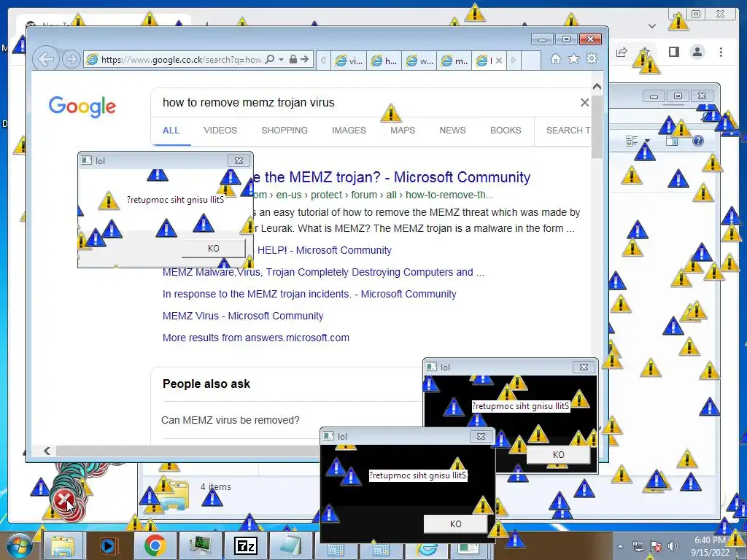The image size is (747, 560).
Task: Open a new blank IE tab
Action: click(x=531, y=61)
